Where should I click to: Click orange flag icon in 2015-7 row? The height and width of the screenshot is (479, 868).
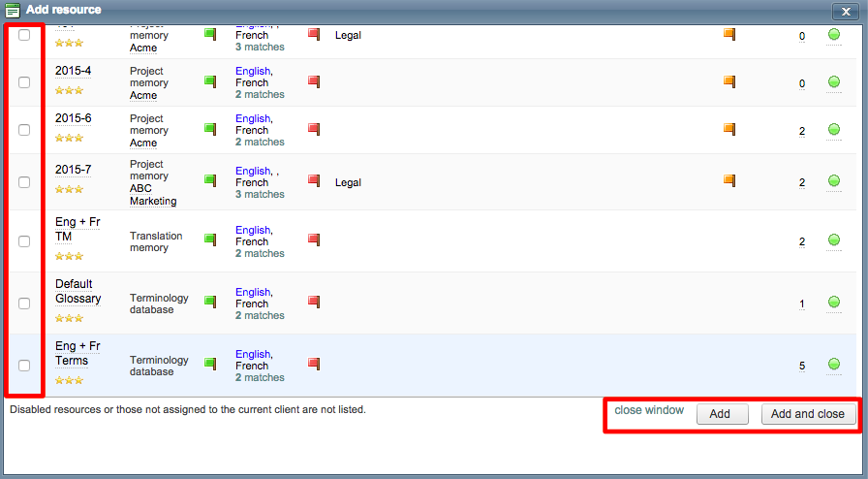tap(729, 180)
